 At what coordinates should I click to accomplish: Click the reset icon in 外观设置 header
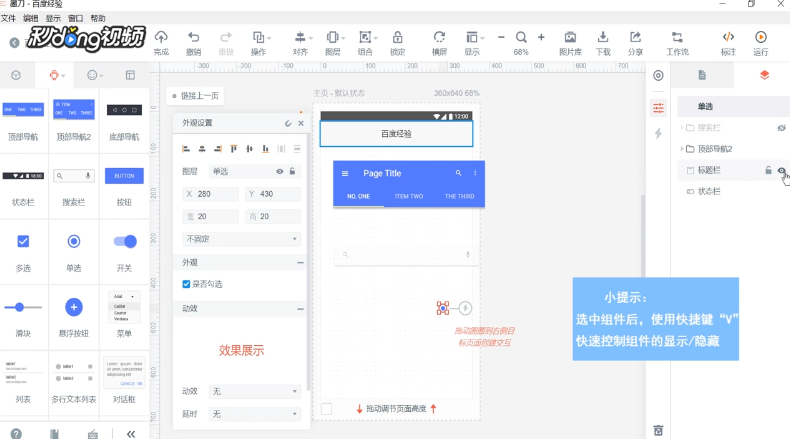pyautogui.click(x=288, y=123)
